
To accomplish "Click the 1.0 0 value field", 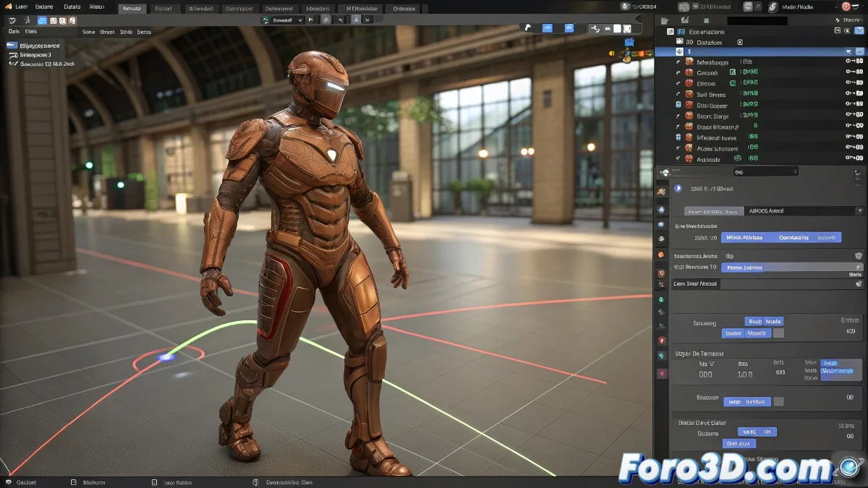I will pos(745,374).
